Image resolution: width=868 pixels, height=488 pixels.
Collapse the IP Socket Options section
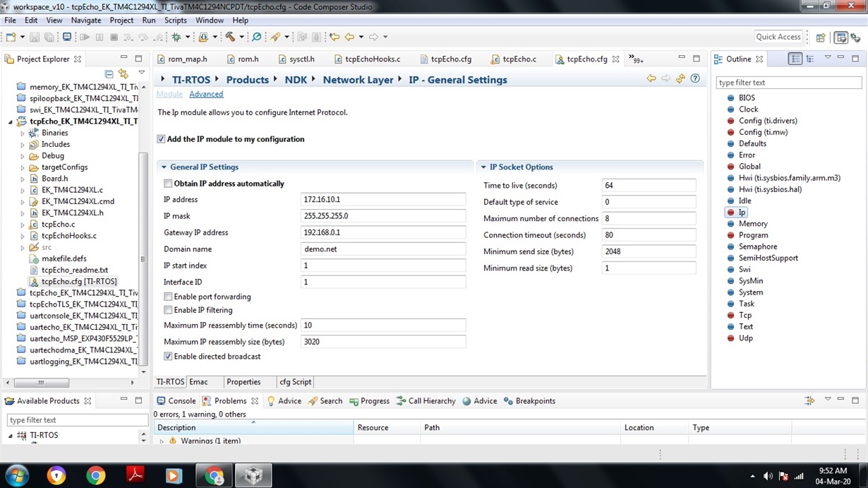[x=483, y=167]
